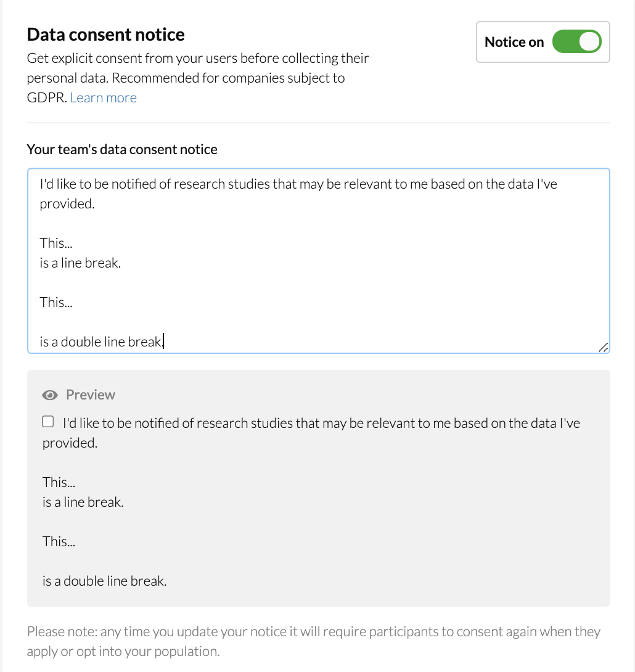
Task: Click the eye icon beside Preview
Action: point(50,395)
